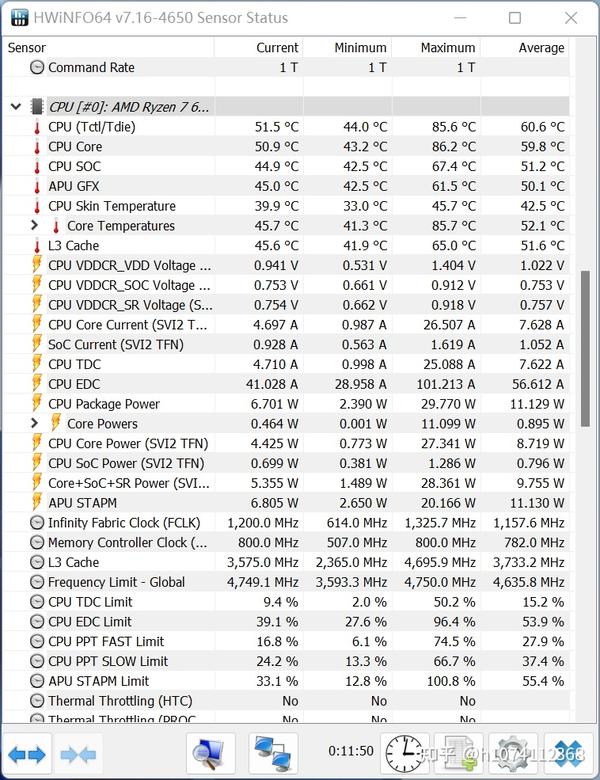Click the collapse columns arrows button
The image size is (600, 780).
pyautogui.click(x=79, y=752)
